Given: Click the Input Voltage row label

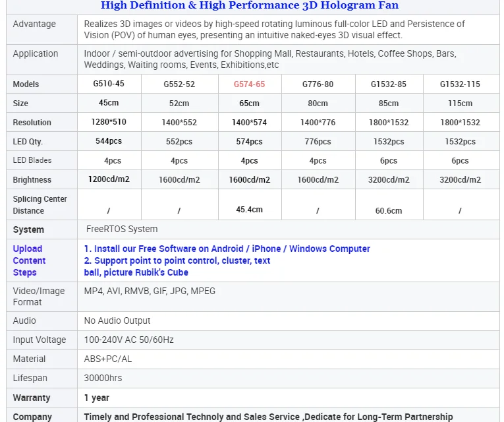Looking at the screenshot, I should point(40,340).
